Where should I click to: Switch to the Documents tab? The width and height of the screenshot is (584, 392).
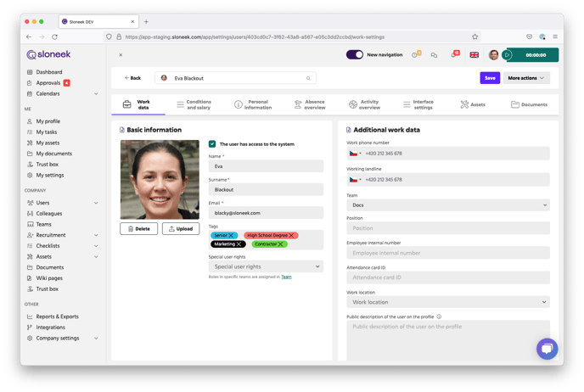pyautogui.click(x=529, y=104)
